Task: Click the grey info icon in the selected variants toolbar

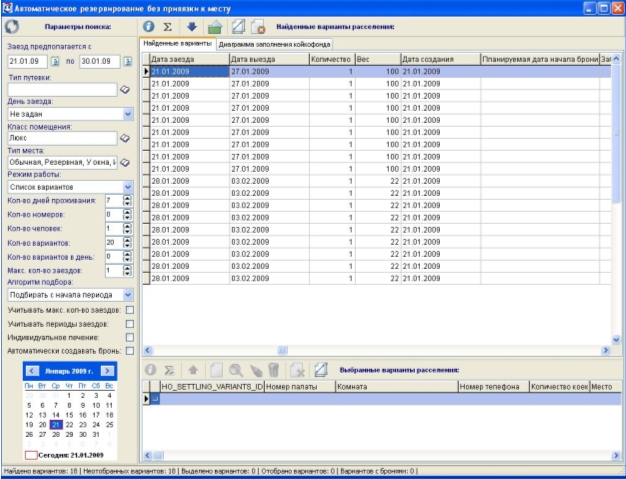Action: 150,370
